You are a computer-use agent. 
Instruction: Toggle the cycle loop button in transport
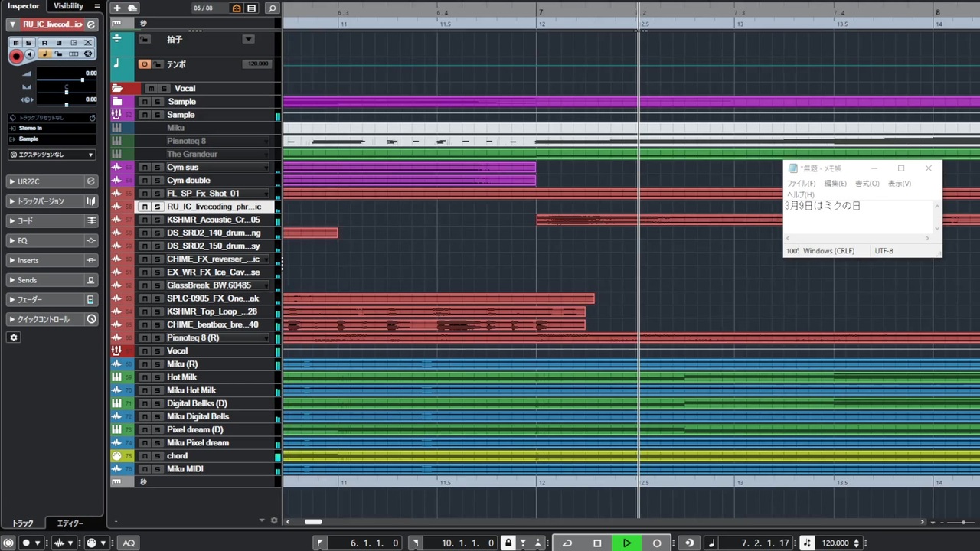coord(567,543)
